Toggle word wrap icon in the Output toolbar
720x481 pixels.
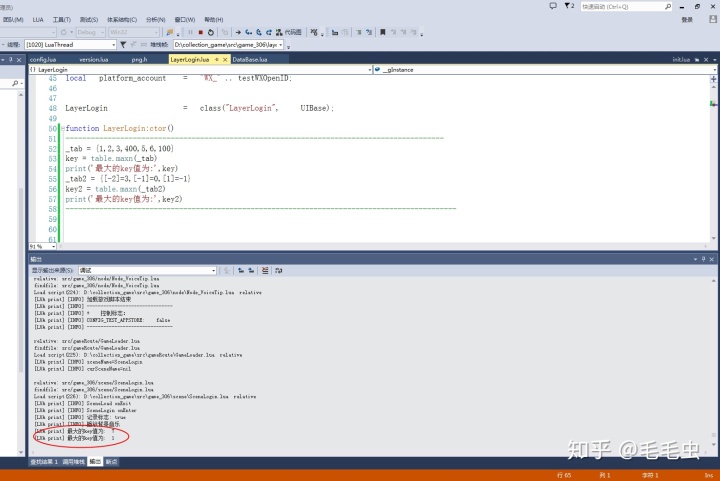coord(279,270)
